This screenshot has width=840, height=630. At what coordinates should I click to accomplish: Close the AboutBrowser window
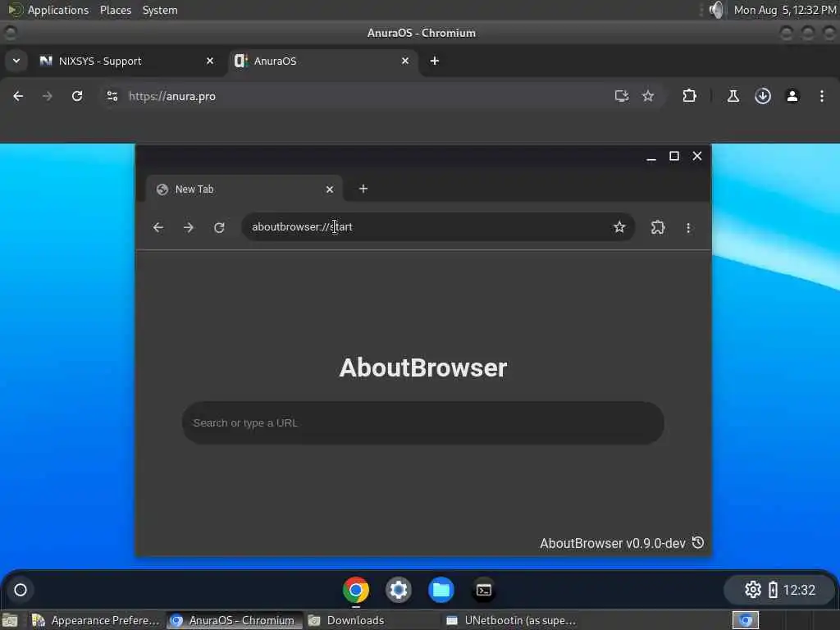697,156
